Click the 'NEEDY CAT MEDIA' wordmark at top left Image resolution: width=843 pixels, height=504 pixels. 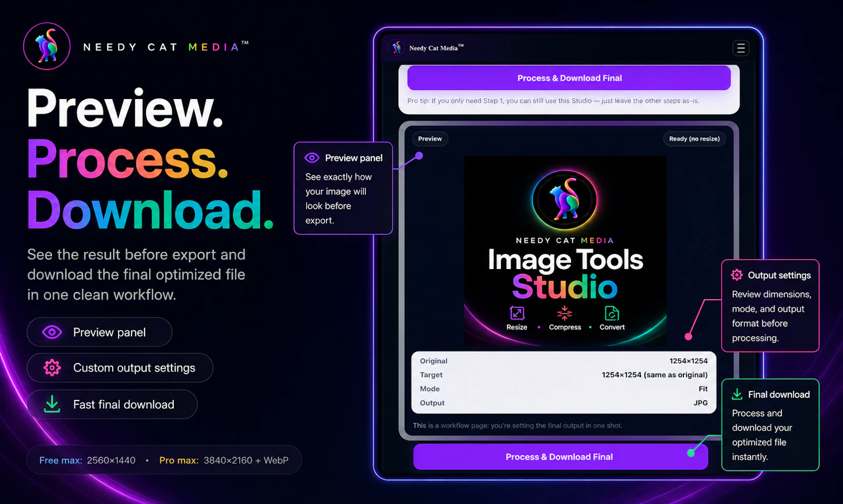point(165,47)
